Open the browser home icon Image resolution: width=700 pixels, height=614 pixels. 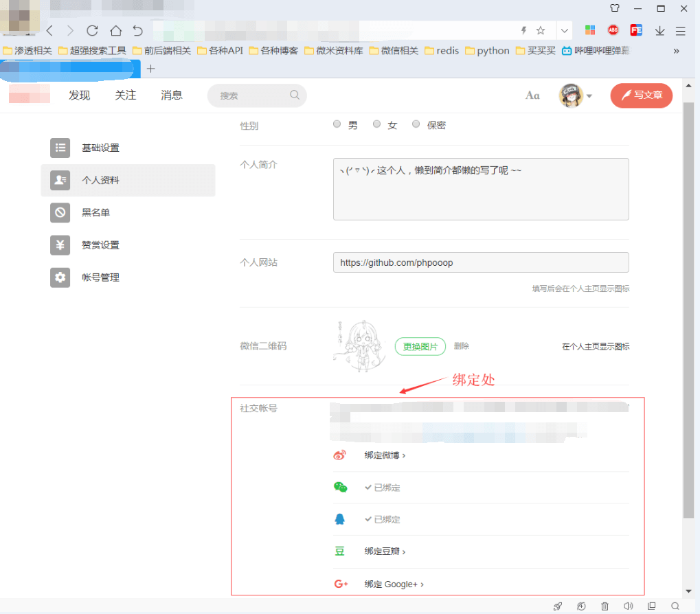[x=116, y=31]
